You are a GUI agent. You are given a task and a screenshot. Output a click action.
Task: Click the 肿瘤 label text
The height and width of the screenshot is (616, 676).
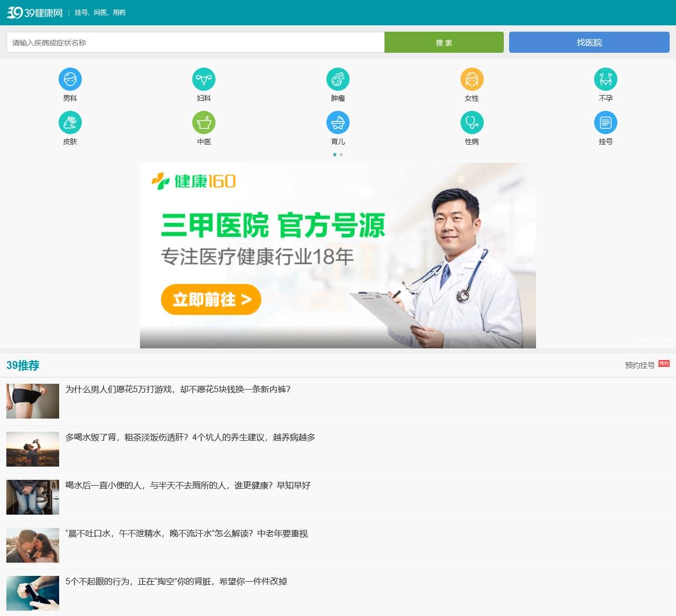coord(338,98)
